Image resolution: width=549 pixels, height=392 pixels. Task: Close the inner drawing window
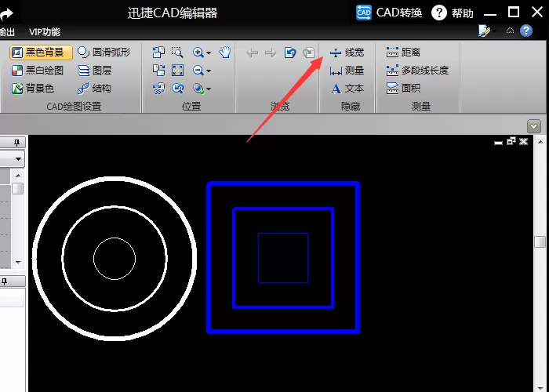[523, 141]
